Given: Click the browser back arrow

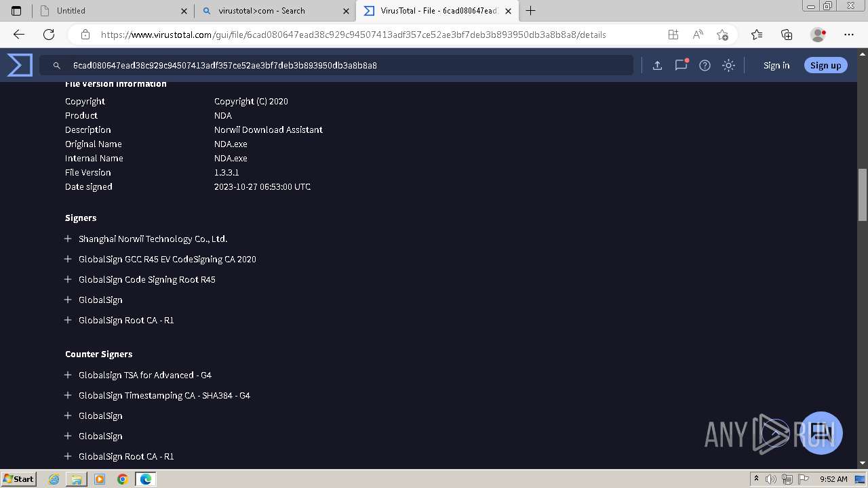Looking at the screenshot, I should point(19,35).
